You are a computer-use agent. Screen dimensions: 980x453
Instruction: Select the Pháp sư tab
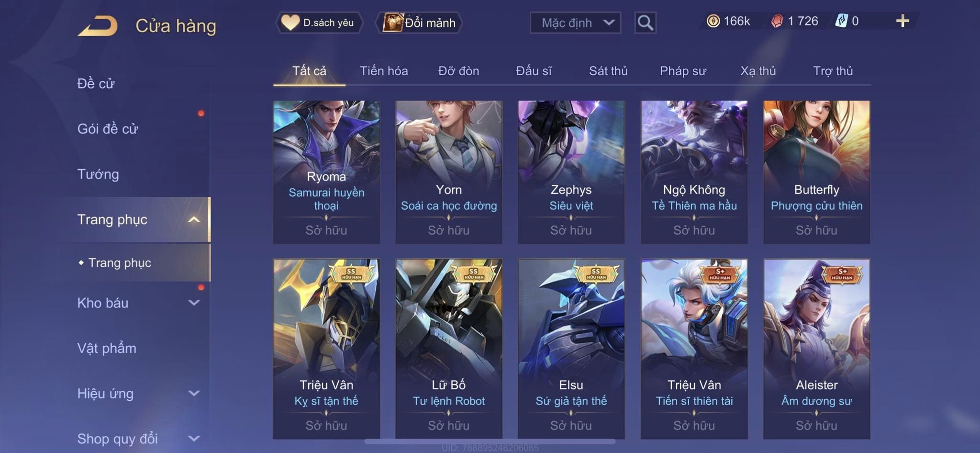point(683,71)
